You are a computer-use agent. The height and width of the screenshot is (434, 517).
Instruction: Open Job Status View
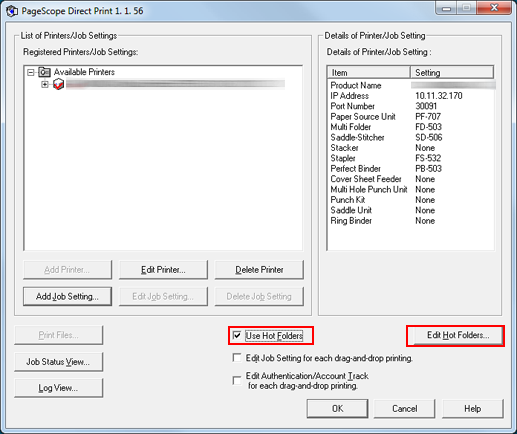click(x=58, y=362)
